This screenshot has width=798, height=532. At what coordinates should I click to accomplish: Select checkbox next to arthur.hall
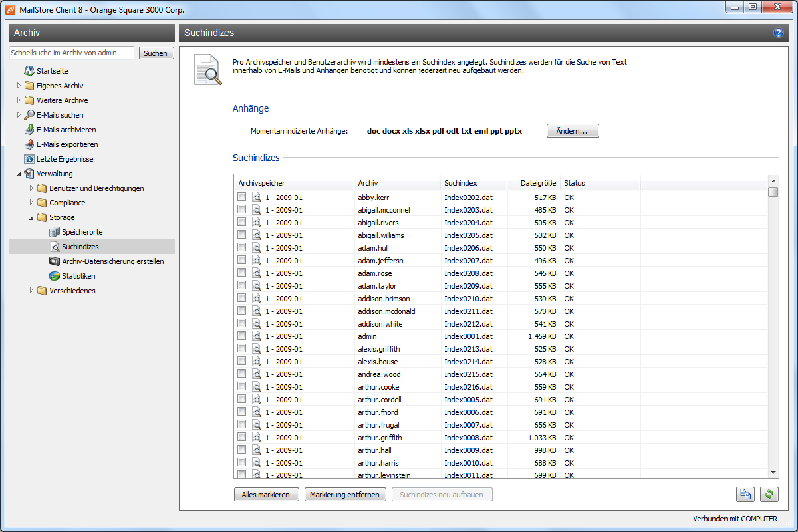[x=242, y=450]
